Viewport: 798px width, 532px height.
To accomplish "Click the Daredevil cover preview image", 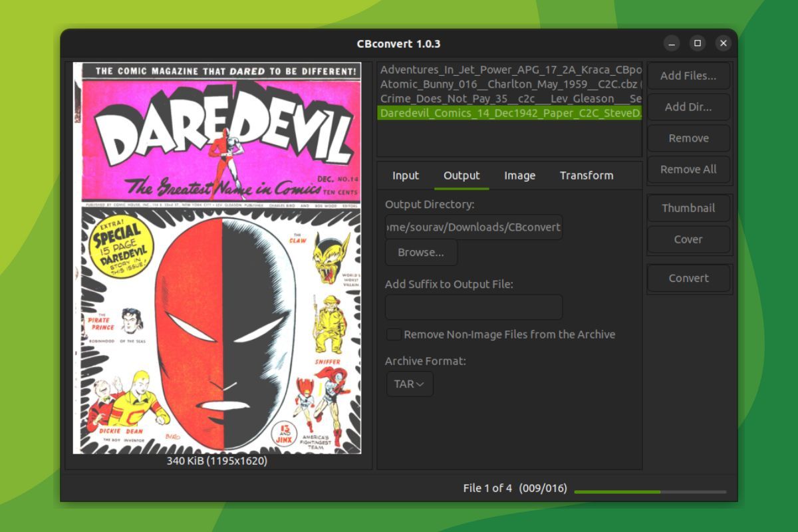I will (x=219, y=259).
